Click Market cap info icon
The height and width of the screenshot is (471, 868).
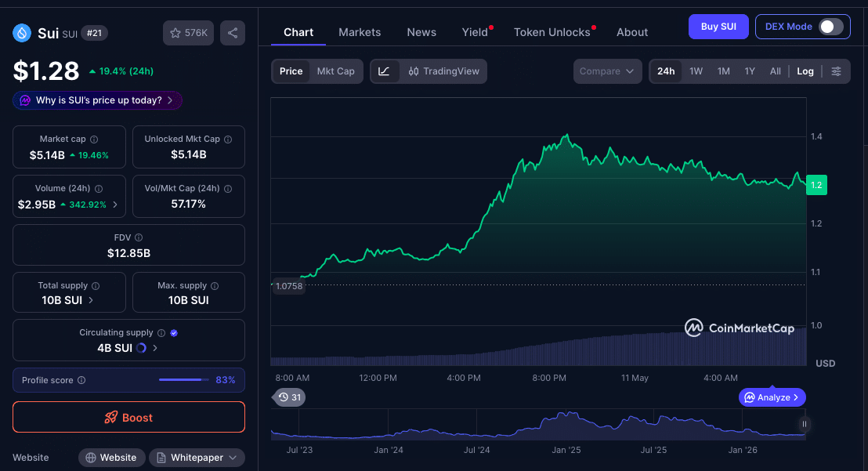(94, 139)
